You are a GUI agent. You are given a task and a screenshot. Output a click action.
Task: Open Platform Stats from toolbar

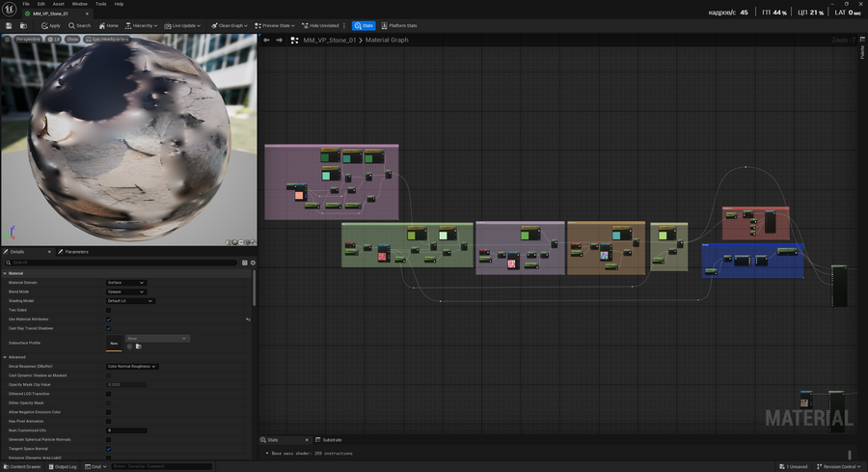[x=399, y=25]
